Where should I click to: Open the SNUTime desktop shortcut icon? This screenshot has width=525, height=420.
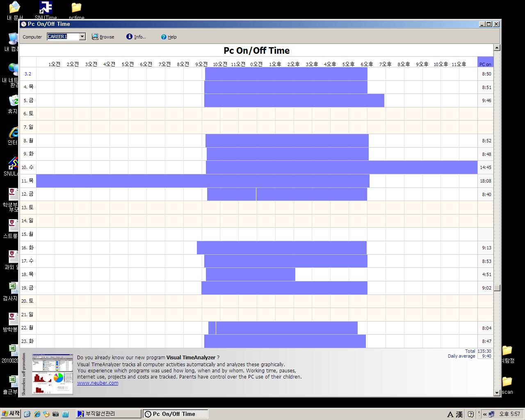pyautogui.click(x=46, y=7)
